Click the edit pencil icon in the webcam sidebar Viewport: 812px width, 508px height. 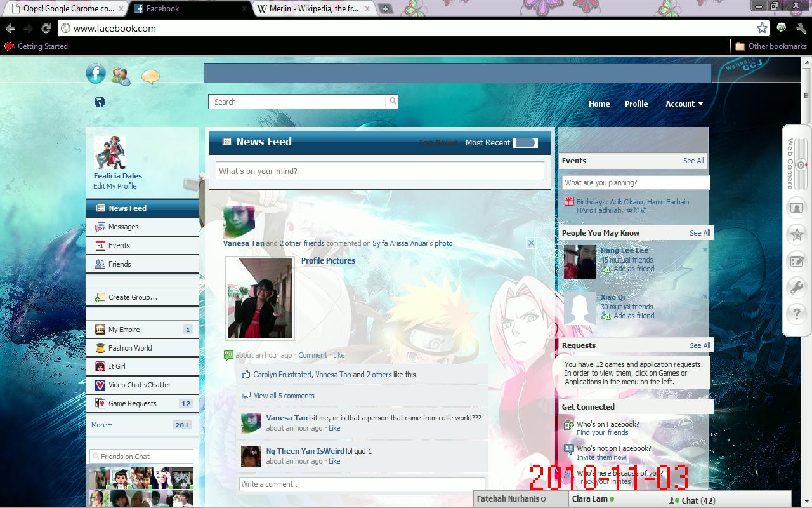[x=796, y=261]
